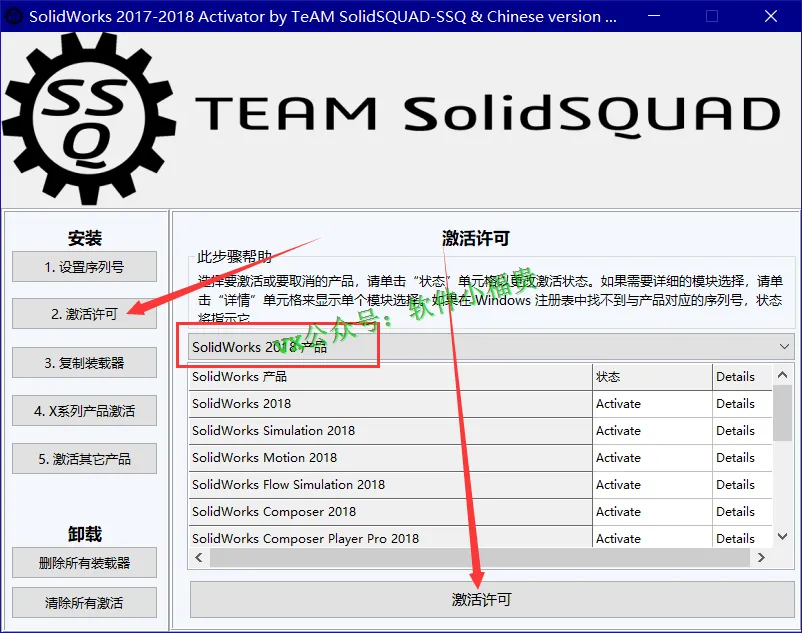Toggle Activate status for SolidWorks Composer 2018
This screenshot has width=802, height=633.
(652, 512)
